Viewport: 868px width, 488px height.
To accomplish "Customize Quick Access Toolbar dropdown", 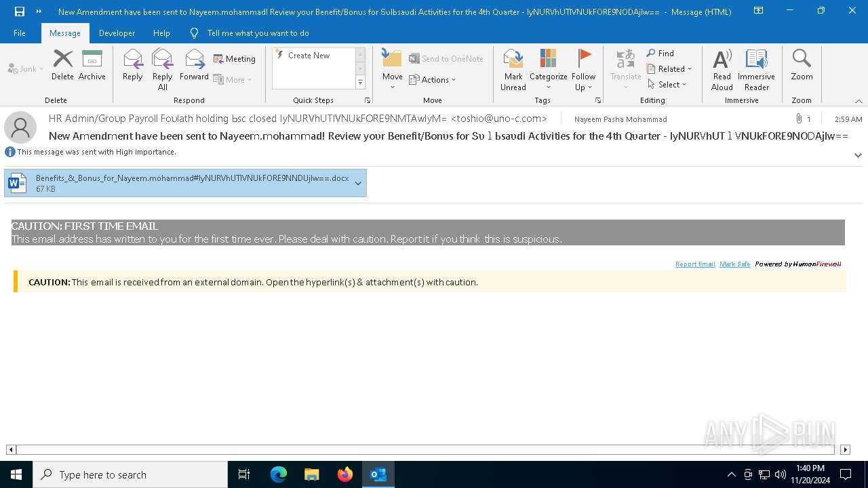I will click(x=39, y=12).
